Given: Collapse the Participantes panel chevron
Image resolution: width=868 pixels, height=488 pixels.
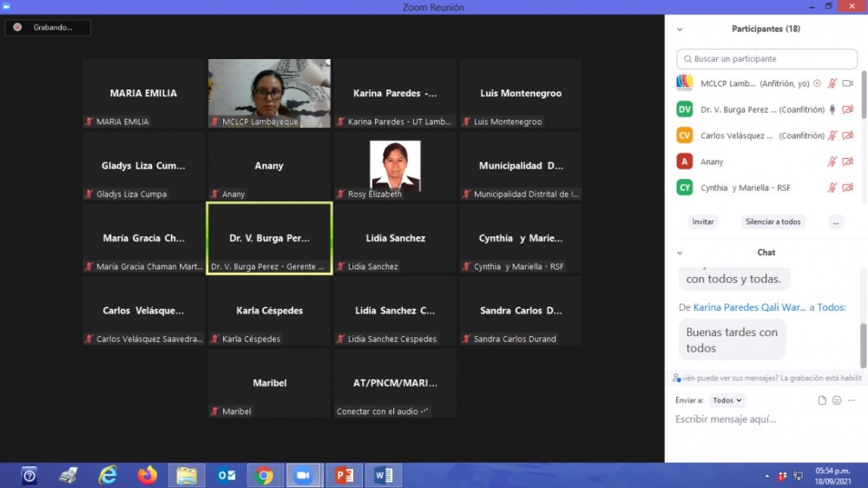Looking at the screenshot, I should pos(680,29).
